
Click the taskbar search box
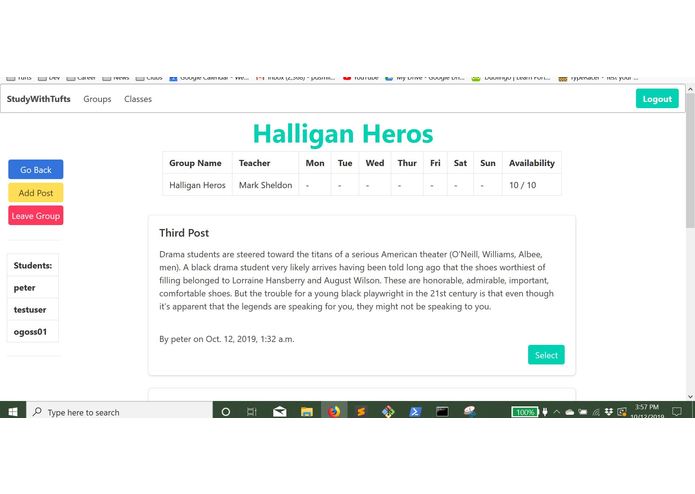coord(120,412)
